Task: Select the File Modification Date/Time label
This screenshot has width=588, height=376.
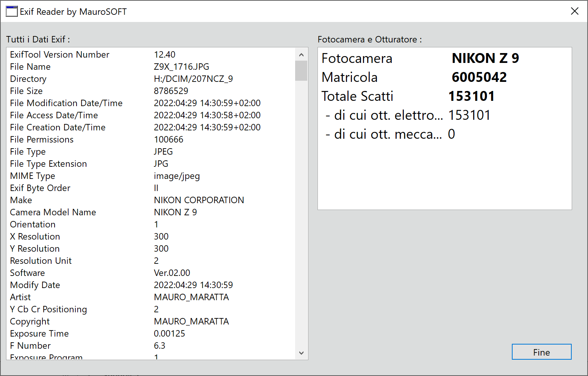Action: point(66,103)
